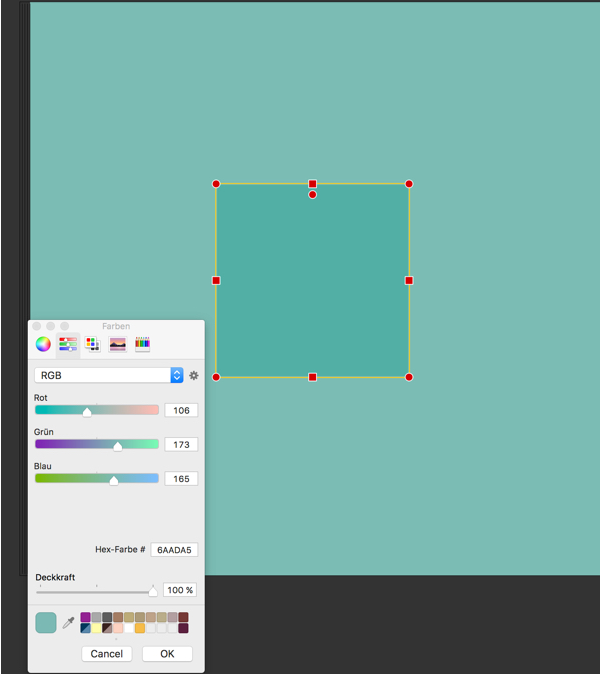Switch to the pencils color tab

[142, 344]
